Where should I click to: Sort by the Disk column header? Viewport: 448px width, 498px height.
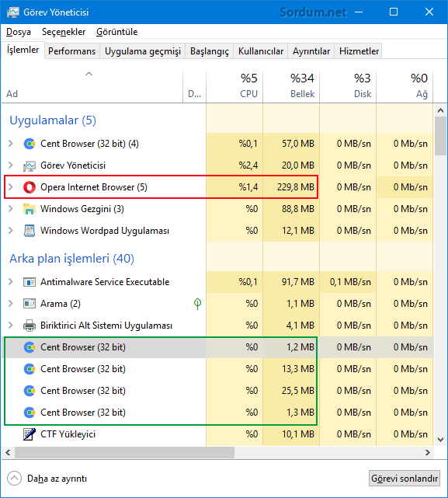tap(348, 87)
